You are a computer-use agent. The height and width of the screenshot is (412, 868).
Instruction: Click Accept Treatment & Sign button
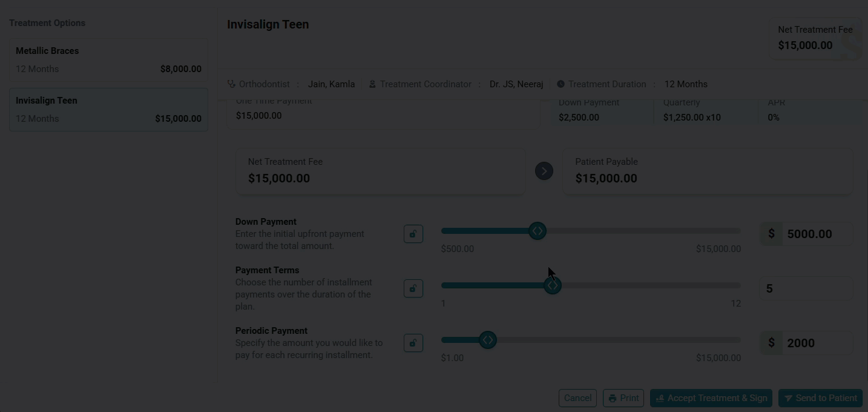pyautogui.click(x=711, y=398)
